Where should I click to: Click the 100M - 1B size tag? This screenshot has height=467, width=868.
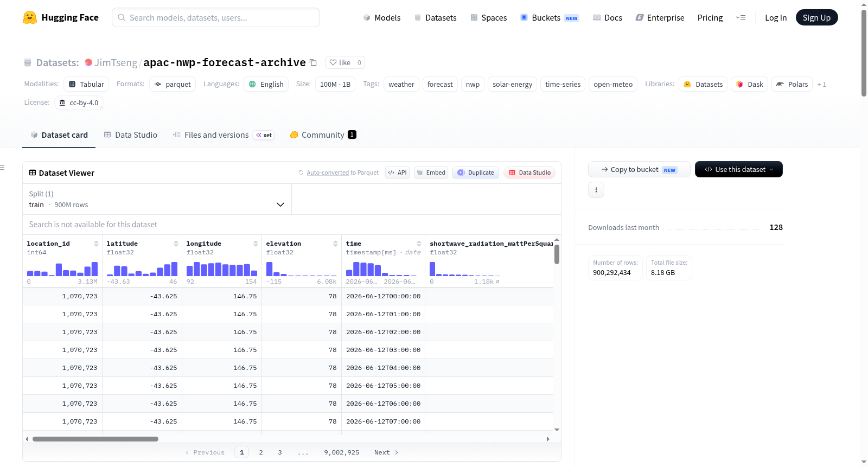(335, 84)
